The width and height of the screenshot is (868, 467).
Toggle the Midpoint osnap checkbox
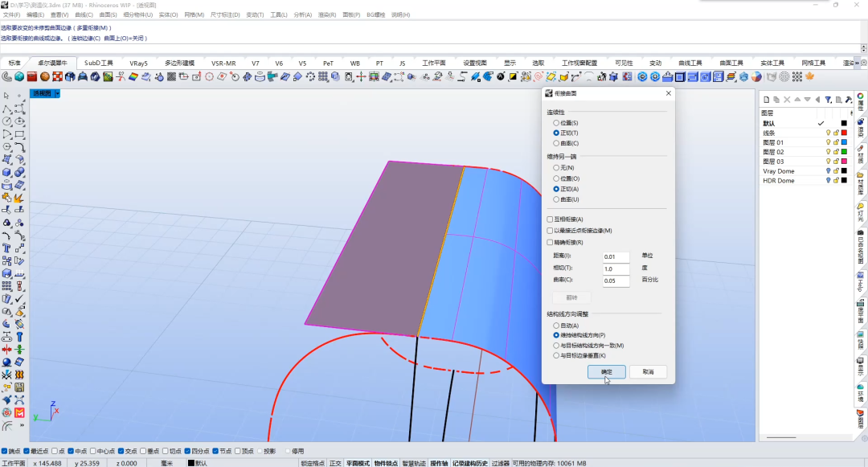pyautogui.click(x=71, y=452)
